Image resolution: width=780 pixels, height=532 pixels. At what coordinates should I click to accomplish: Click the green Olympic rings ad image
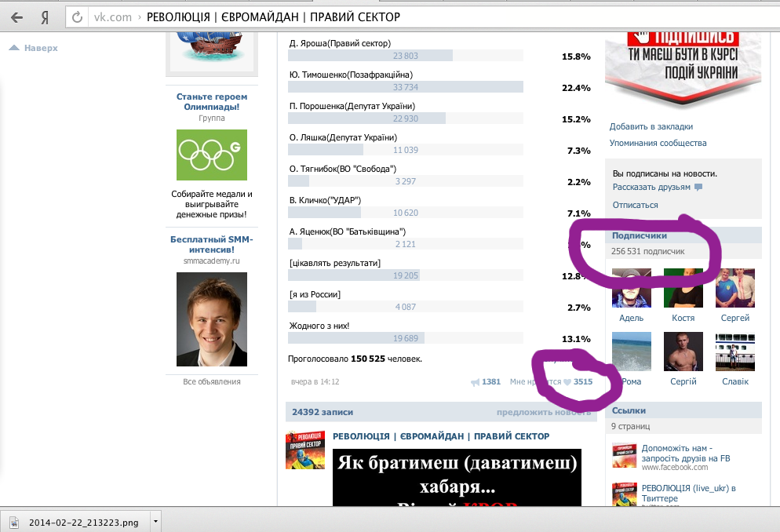212,155
